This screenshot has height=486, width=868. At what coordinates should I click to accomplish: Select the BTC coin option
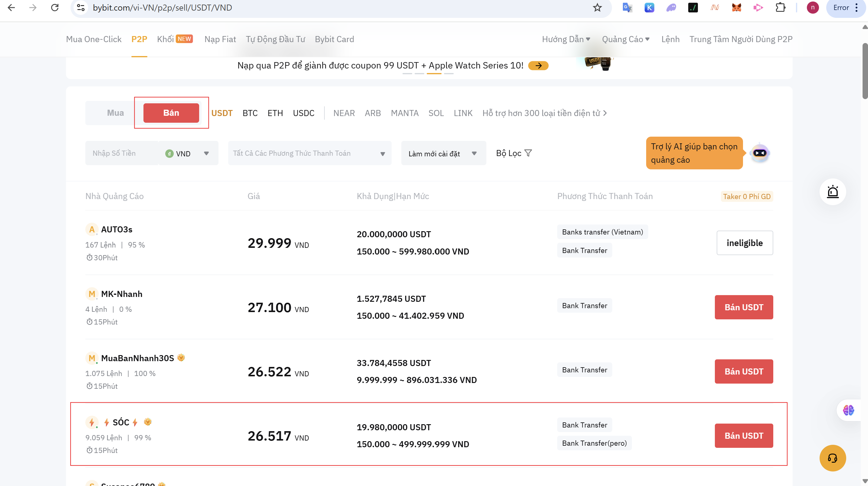(x=250, y=113)
